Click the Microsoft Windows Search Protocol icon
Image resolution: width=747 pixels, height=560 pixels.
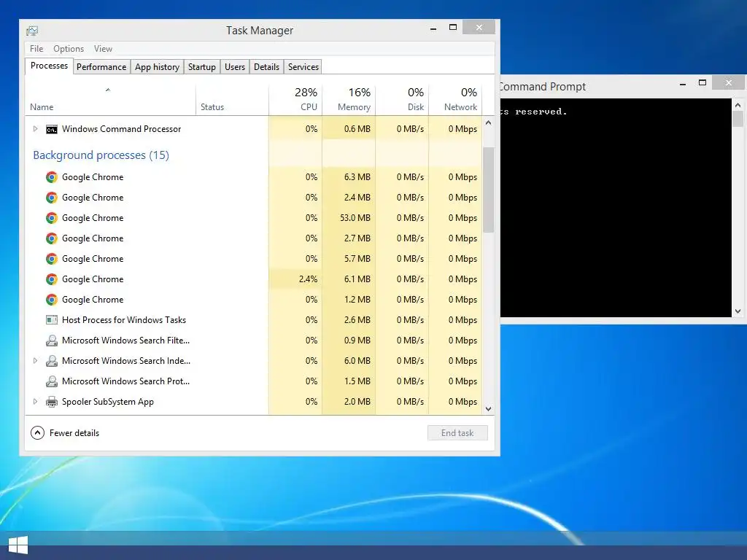click(52, 381)
